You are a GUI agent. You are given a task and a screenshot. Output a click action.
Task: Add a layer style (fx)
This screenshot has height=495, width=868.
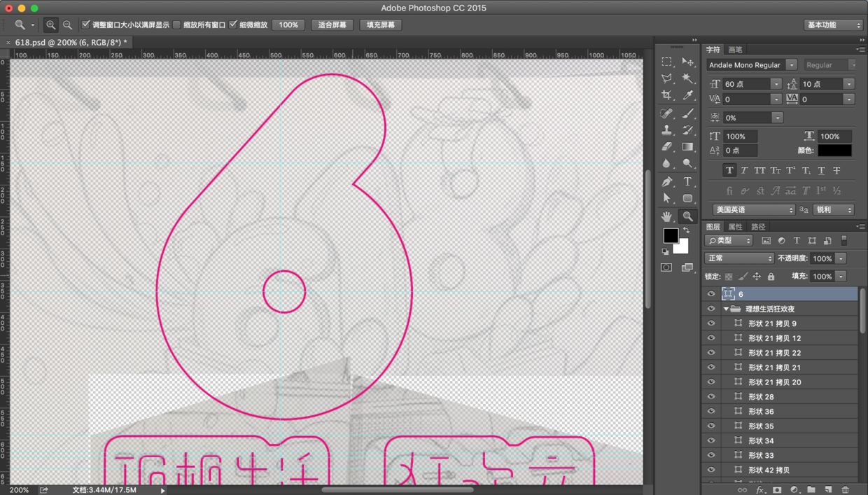(x=759, y=490)
